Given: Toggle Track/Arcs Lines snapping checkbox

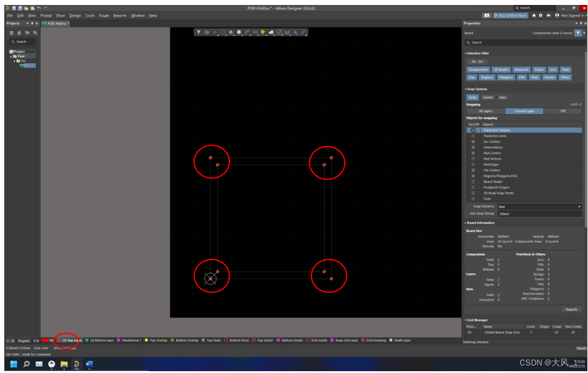Looking at the screenshot, I should click(x=473, y=136).
